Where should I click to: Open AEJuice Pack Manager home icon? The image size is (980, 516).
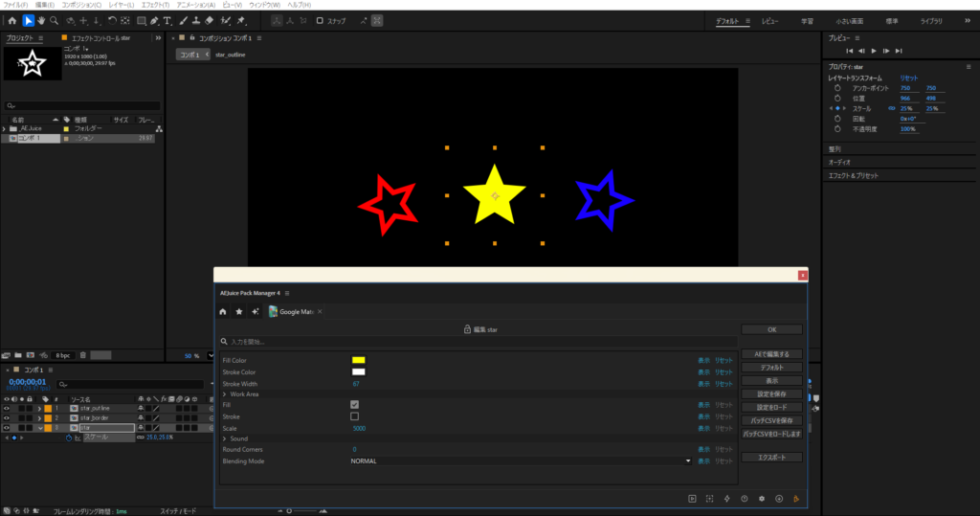click(x=223, y=311)
